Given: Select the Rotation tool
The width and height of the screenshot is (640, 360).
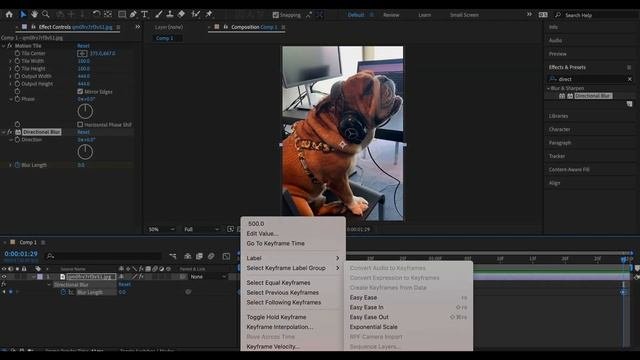Looking at the screenshot, I should tap(96, 14).
